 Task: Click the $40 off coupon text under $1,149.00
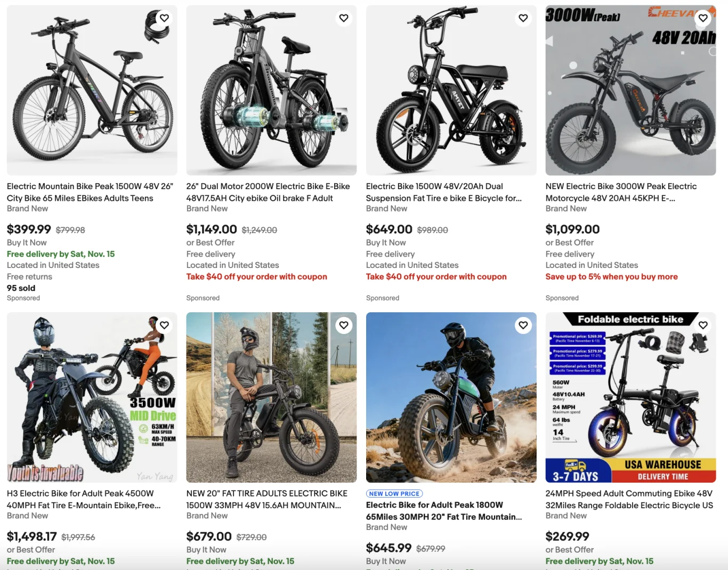256,277
